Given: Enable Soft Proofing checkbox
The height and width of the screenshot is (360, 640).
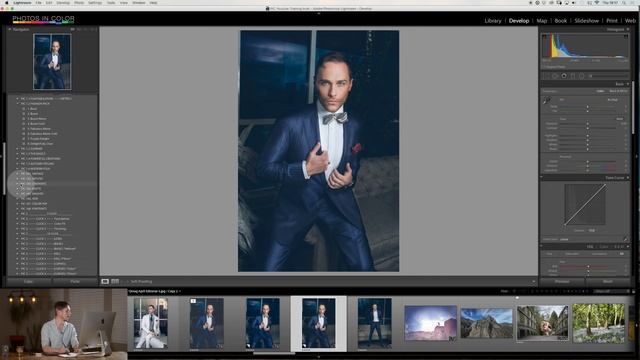Looking at the screenshot, I should coord(127,282).
